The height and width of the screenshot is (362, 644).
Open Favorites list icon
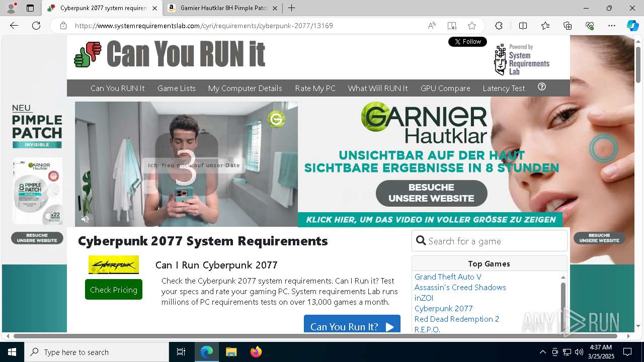(545, 26)
